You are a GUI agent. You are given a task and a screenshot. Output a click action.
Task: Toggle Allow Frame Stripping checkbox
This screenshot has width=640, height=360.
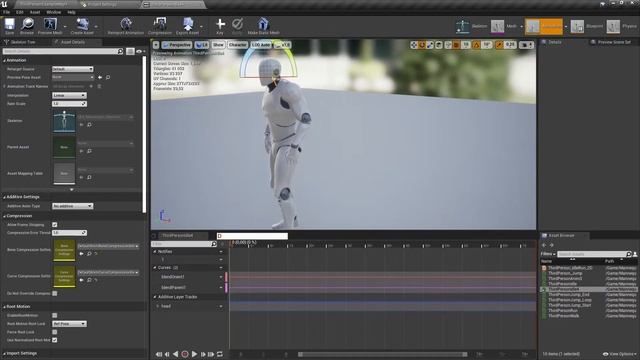(x=55, y=224)
